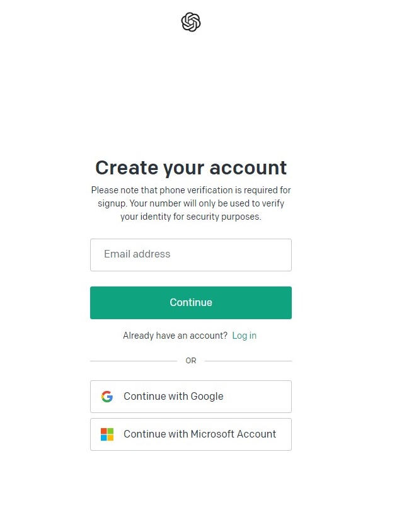Choose Continue with Microsoft Account option
This screenshot has width=409, height=532.
(x=191, y=434)
